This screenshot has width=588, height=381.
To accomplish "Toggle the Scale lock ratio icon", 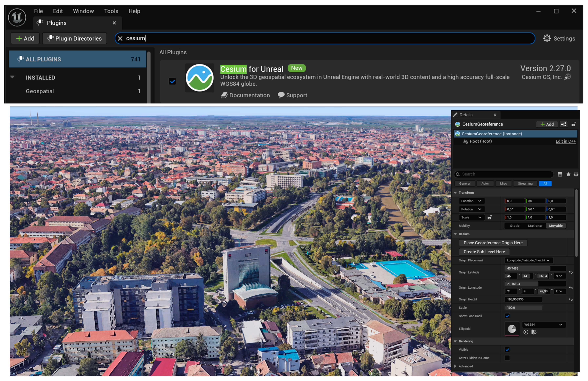I will [490, 217].
